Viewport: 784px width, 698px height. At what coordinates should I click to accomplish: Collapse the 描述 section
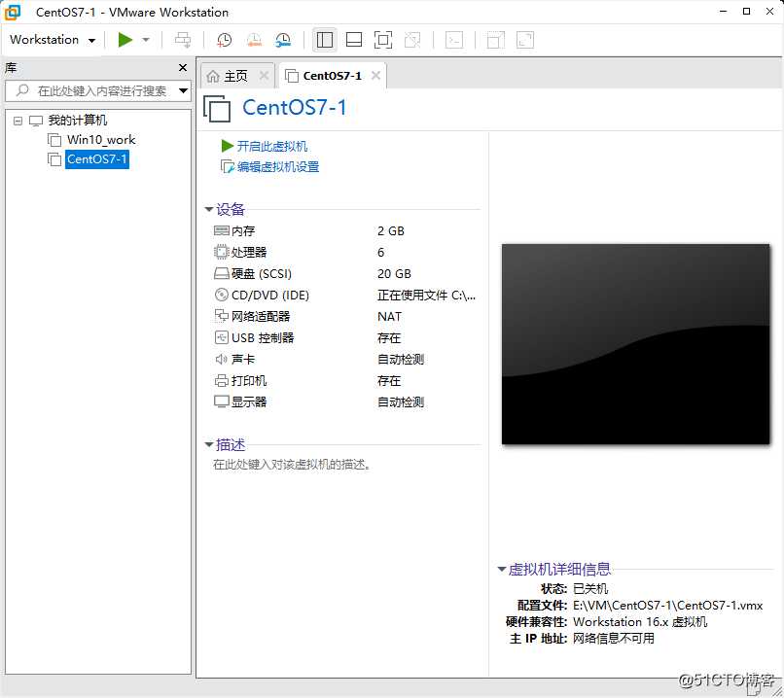209,444
